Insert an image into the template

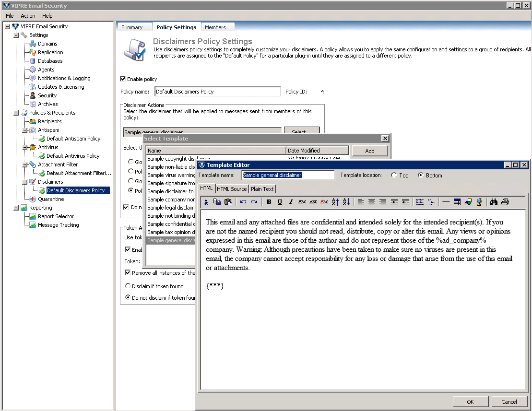click(x=468, y=202)
